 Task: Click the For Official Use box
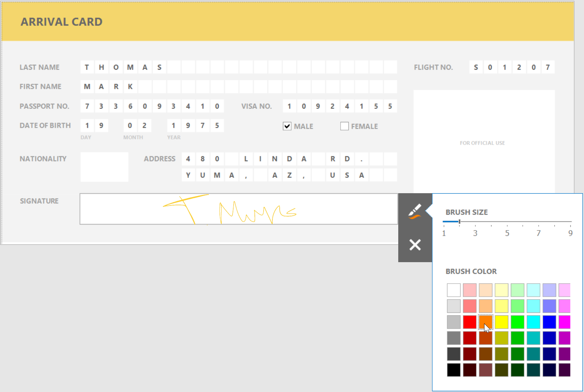click(x=484, y=141)
